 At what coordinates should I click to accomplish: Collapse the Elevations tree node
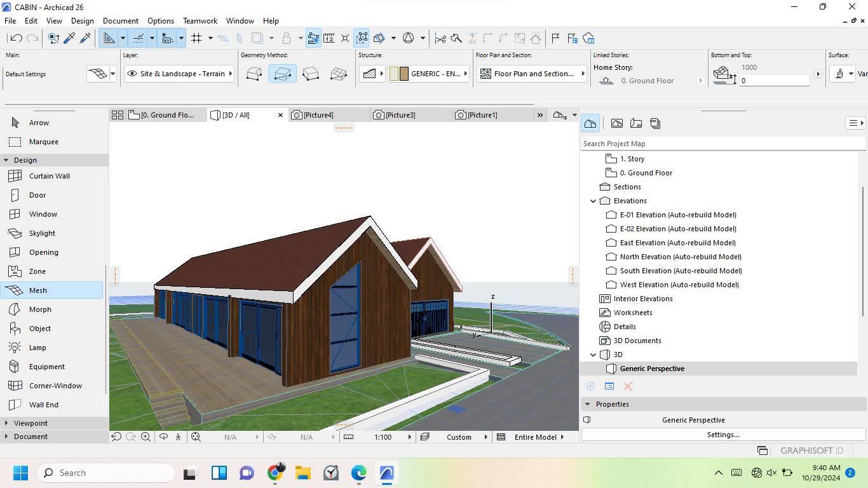point(593,201)
